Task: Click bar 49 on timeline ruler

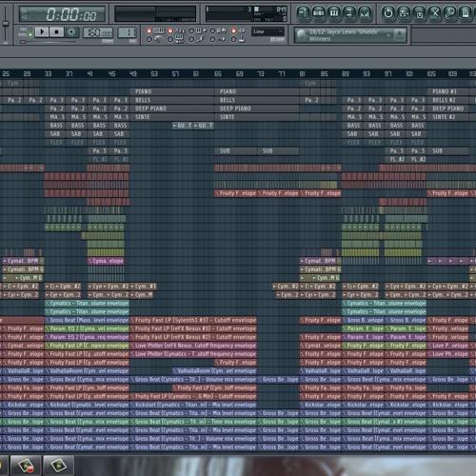Action: pyautogui.click(x=133, y=73)
